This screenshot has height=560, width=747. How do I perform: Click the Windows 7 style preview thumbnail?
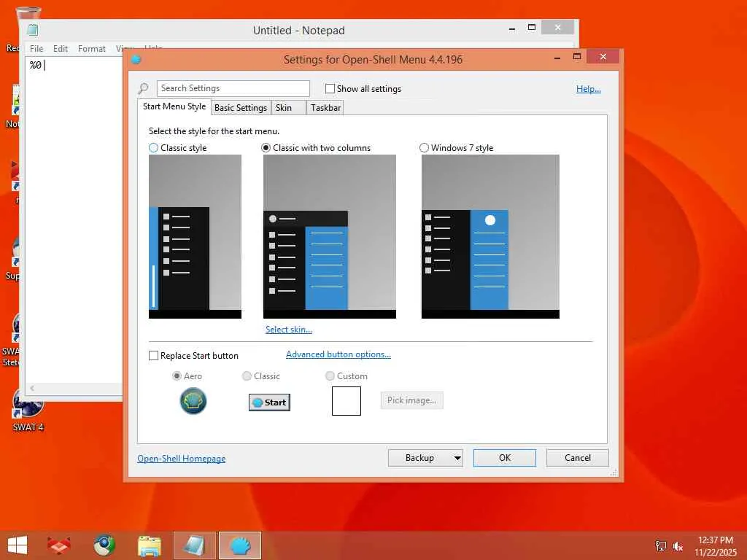(x=490, y=237)
